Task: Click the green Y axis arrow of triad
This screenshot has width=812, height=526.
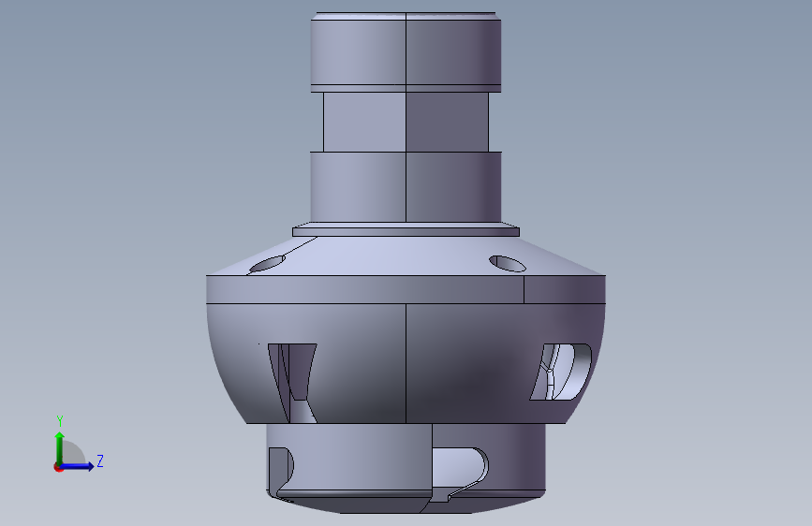Action: [60, 447]
